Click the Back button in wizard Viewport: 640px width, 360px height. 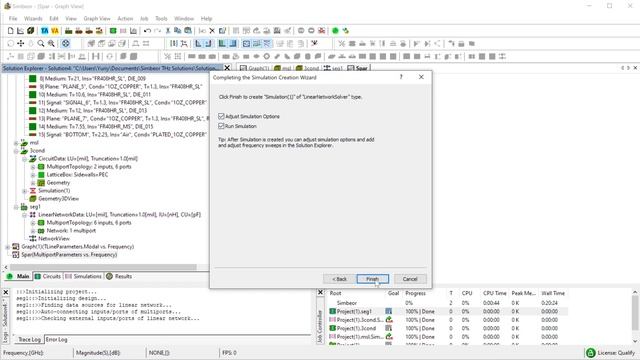click(x=339, y=279)
